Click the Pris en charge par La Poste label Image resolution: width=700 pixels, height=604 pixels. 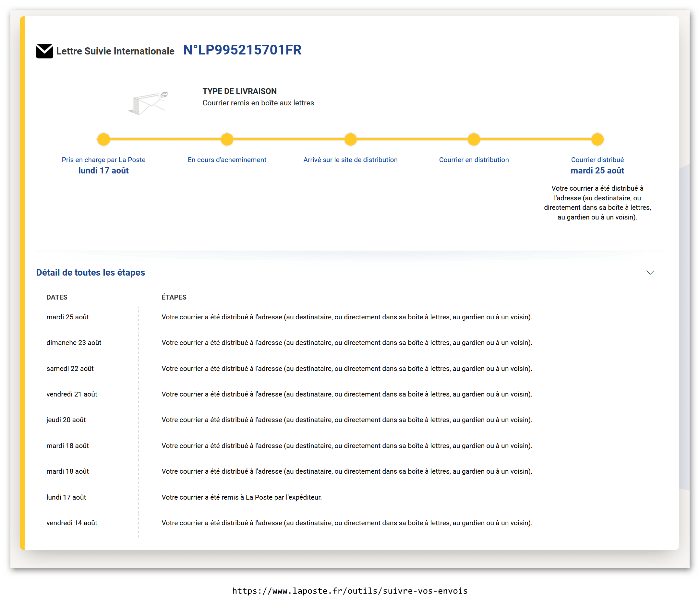103,160
